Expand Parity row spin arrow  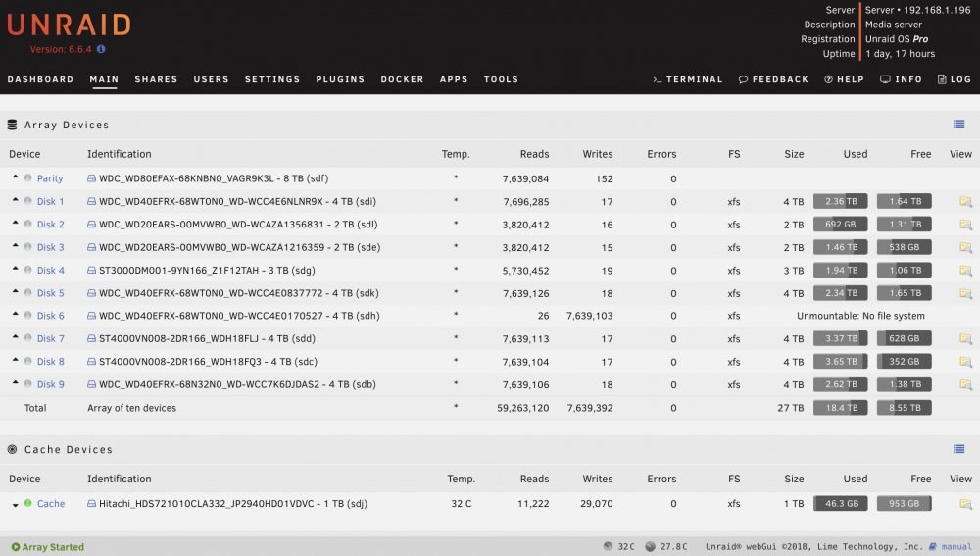coord(15,177)
